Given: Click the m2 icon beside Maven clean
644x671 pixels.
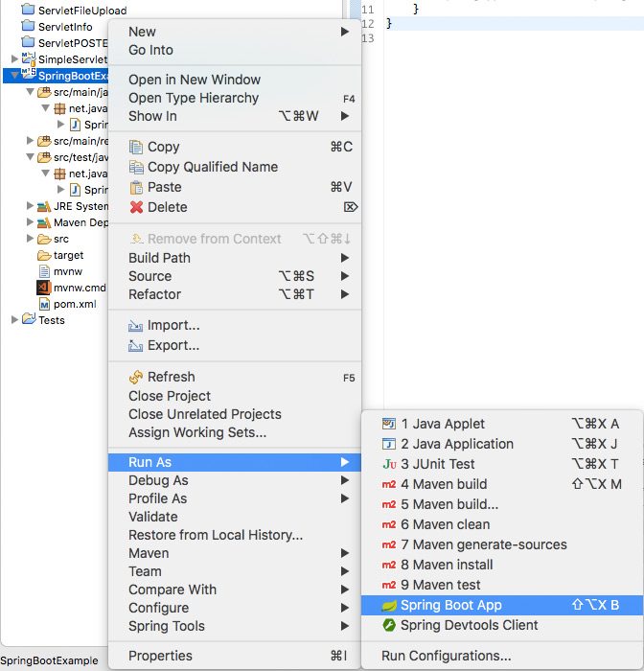Looking at the screenshot, I should [x=389, y=524].
